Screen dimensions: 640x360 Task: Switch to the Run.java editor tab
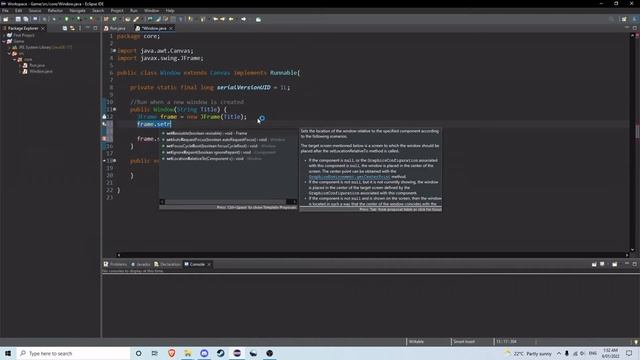(x=115, y=28)
